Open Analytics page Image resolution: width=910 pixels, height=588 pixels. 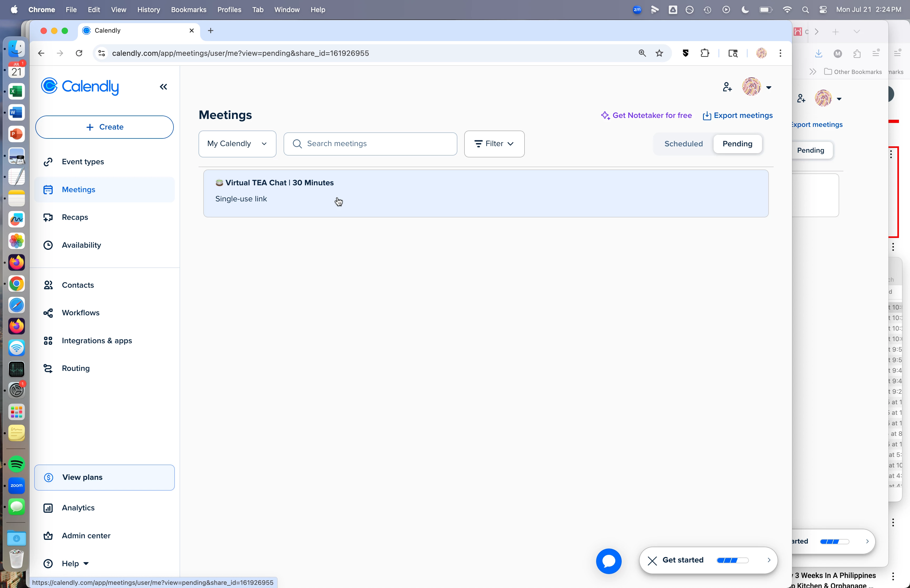pos(104,508)
